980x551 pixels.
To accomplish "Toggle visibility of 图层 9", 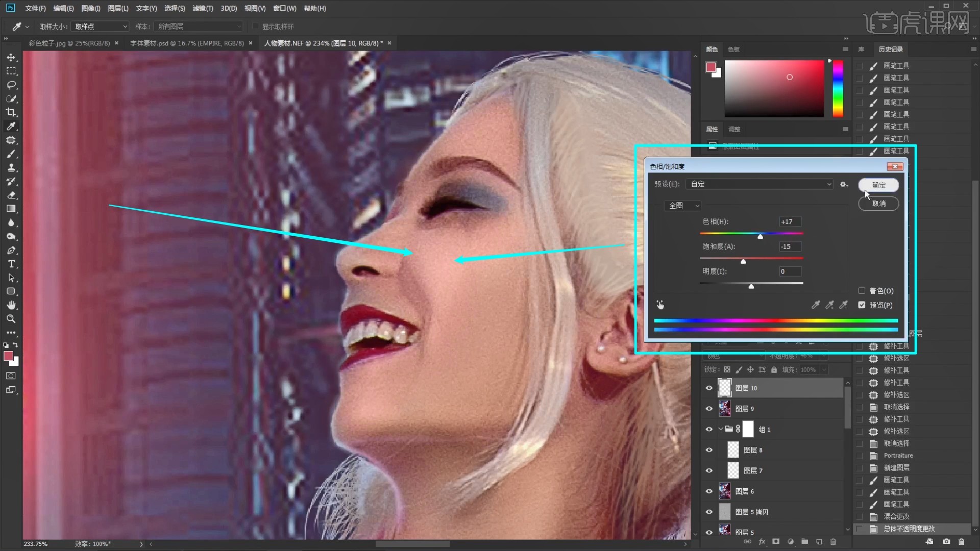I will [x=709, y=408].
